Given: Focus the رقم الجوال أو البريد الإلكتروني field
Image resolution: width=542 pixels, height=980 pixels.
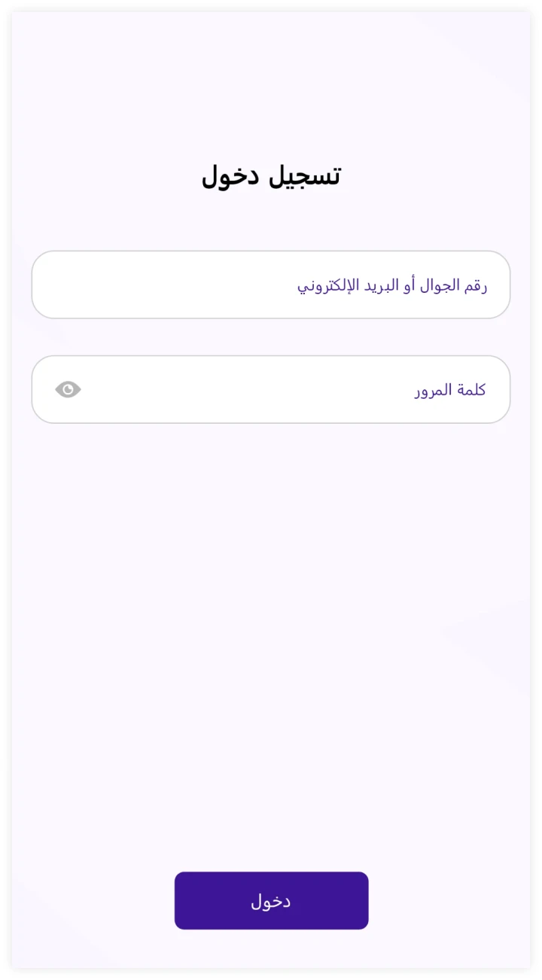Looking at the screenshot, I should [x=271, y=285].
